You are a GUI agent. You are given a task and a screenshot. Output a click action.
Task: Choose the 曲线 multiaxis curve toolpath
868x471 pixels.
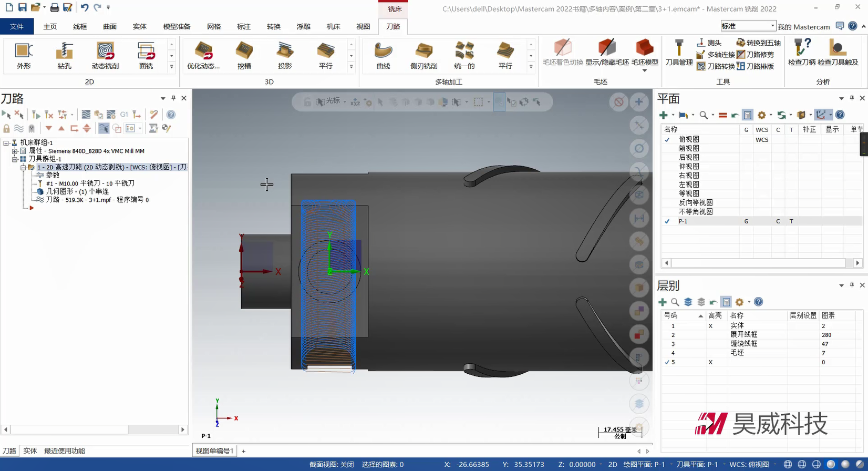click(x=384, y=55)
